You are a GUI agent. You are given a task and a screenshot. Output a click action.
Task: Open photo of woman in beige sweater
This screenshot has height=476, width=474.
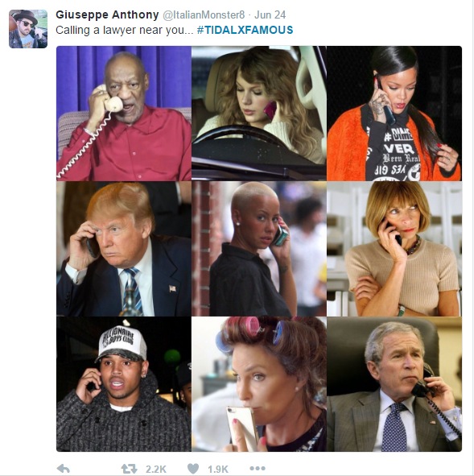tap(394, 249)
